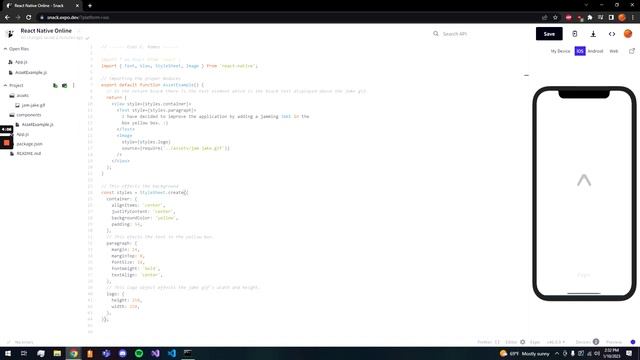
Task: Stop the screen recording with red button
Action: pyautogui.click(x=7, y=142)
